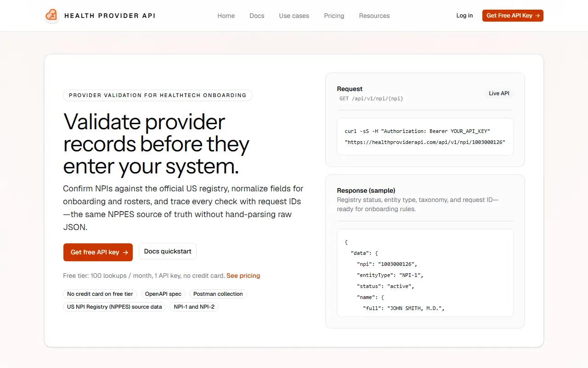Click the "status": "active" JSON line
588x368 pixels.
385,286
